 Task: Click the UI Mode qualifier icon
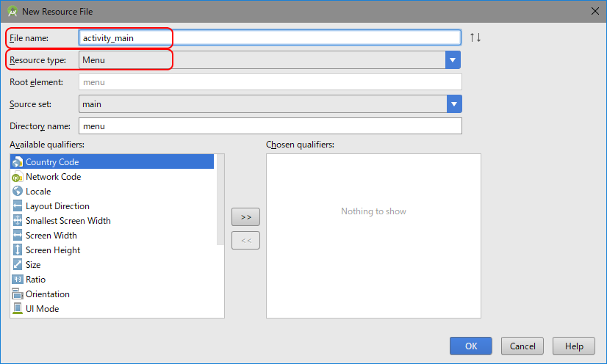pos(18,308)
